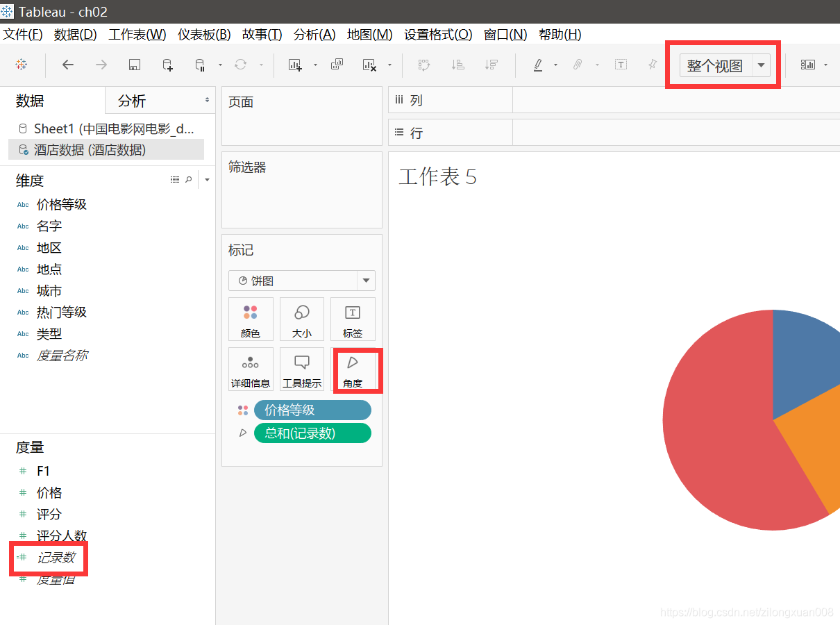Show mark labels T icon
840x625 pixels.
coord(621,65)
